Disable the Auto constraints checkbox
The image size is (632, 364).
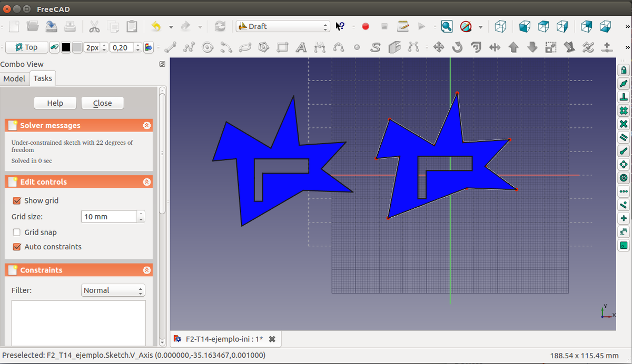[x=17, y=247]
